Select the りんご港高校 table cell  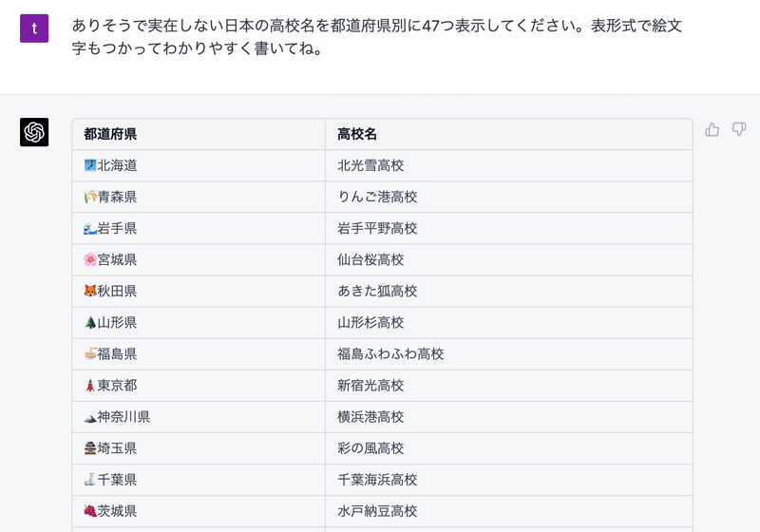pos(509,197)
